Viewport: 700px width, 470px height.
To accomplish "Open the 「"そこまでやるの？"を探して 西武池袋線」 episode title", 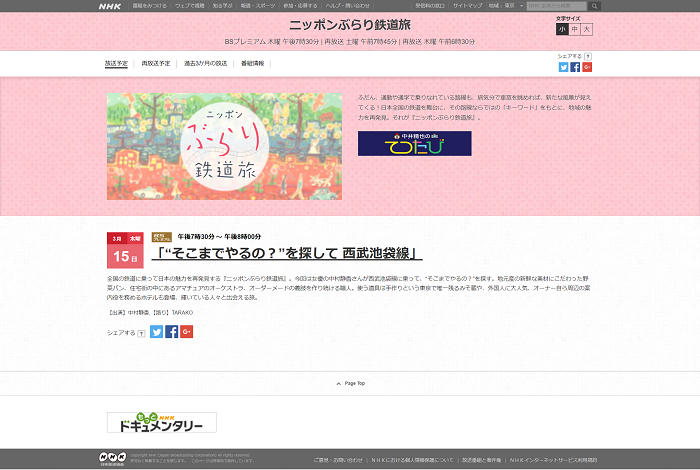I will pos(287,253).
